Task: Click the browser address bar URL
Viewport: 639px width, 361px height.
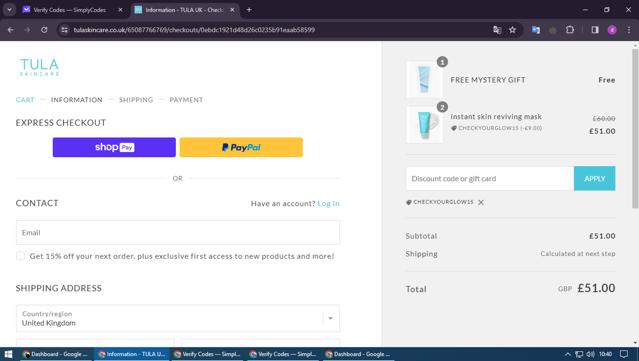Action: pyautogui.click(x=194, y=30)
